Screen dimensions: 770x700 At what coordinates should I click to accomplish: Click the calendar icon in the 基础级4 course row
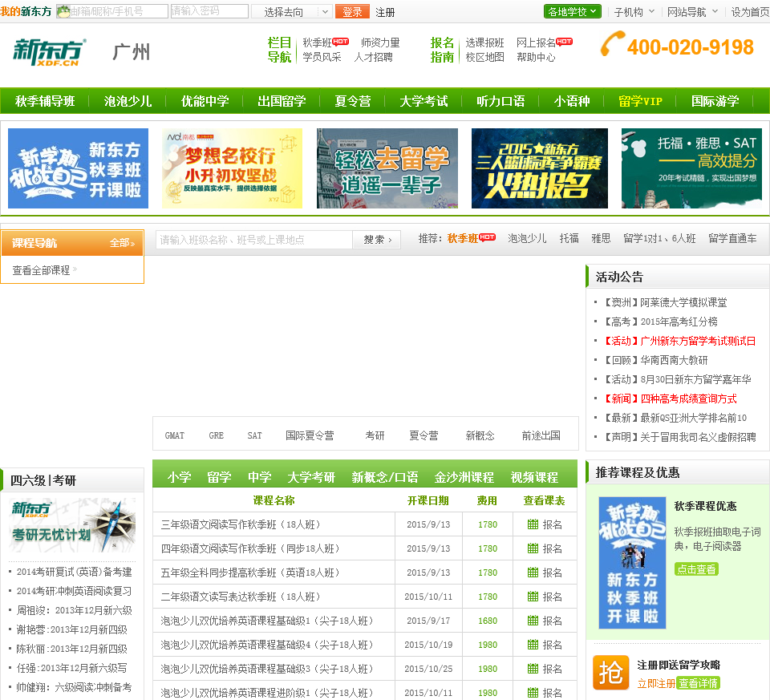(x=533, y=645)
